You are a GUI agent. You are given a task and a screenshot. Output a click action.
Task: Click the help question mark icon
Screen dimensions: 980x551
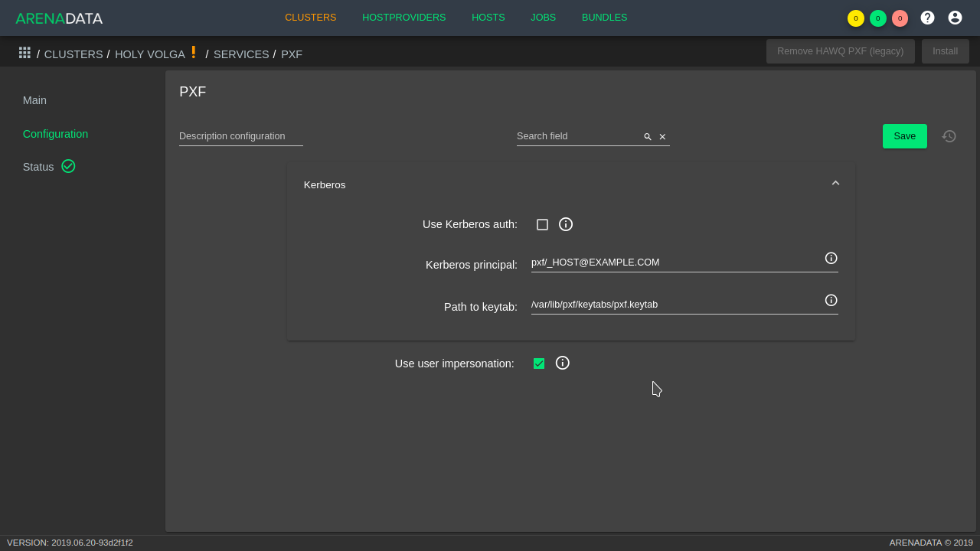tap(927, 18)
